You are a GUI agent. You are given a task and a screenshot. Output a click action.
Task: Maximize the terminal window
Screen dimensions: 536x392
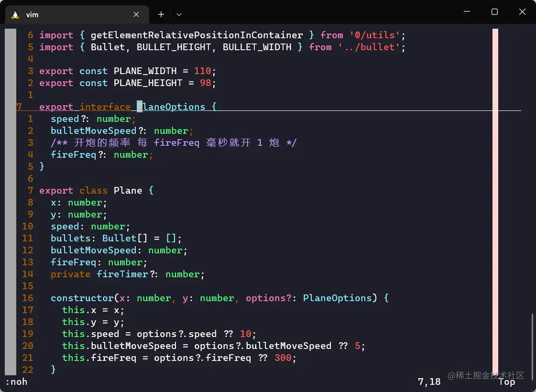pos(494,11)
